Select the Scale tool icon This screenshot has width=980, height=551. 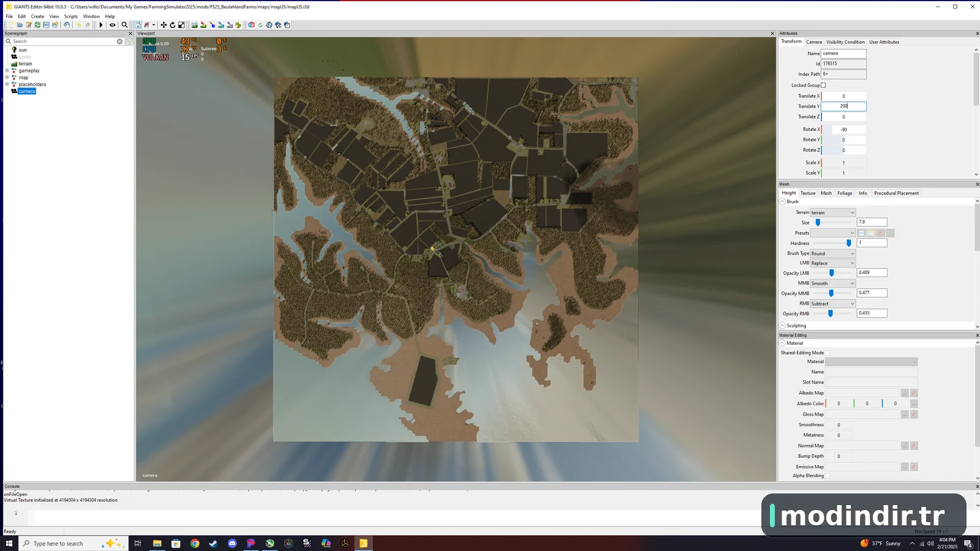point(181,25)
